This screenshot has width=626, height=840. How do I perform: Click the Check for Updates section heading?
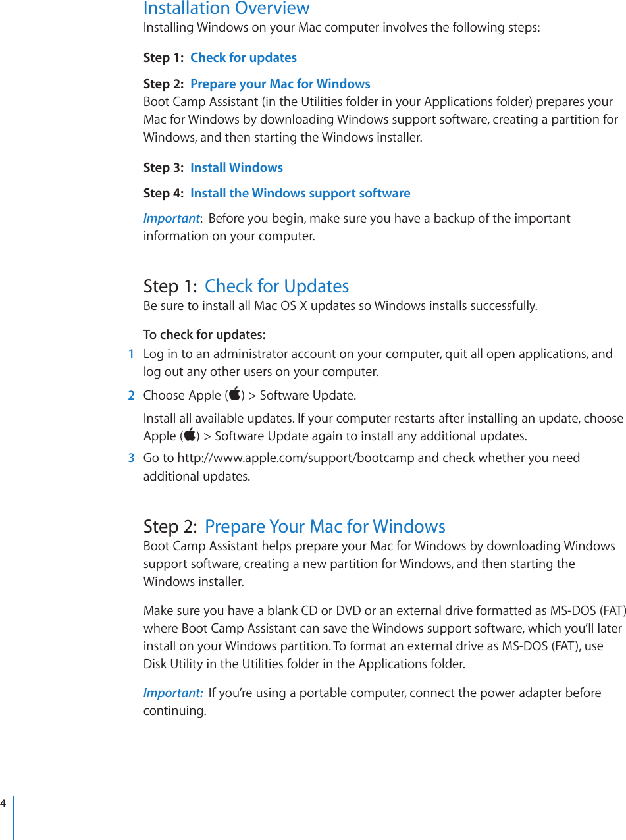(277, 286)
